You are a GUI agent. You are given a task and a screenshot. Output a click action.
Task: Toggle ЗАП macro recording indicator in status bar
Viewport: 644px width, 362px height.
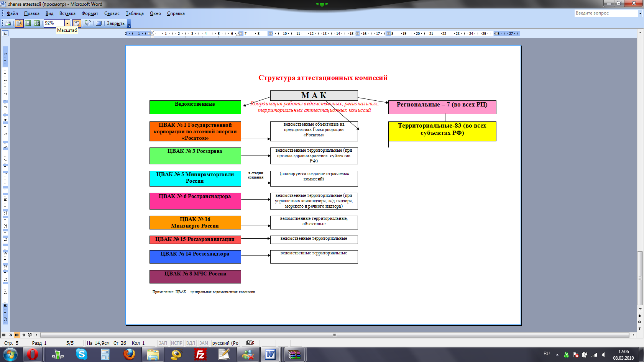point(163,343)
